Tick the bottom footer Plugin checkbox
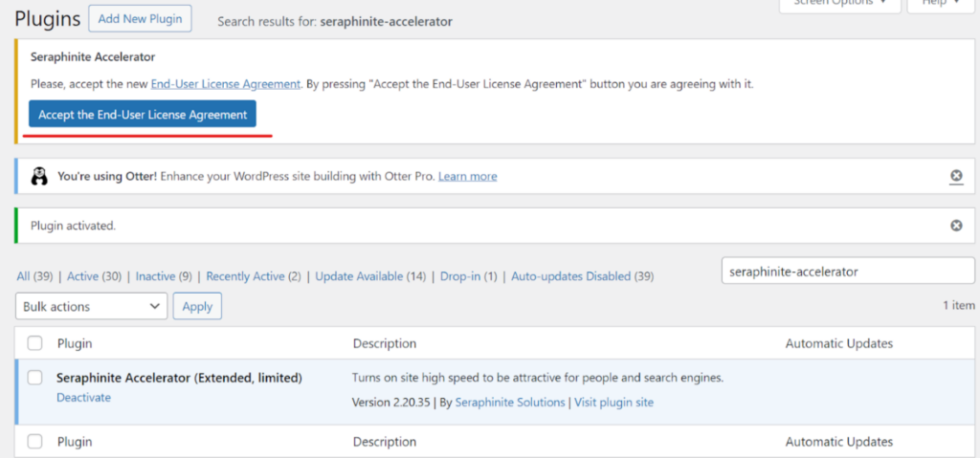 (x=35, y=442)
